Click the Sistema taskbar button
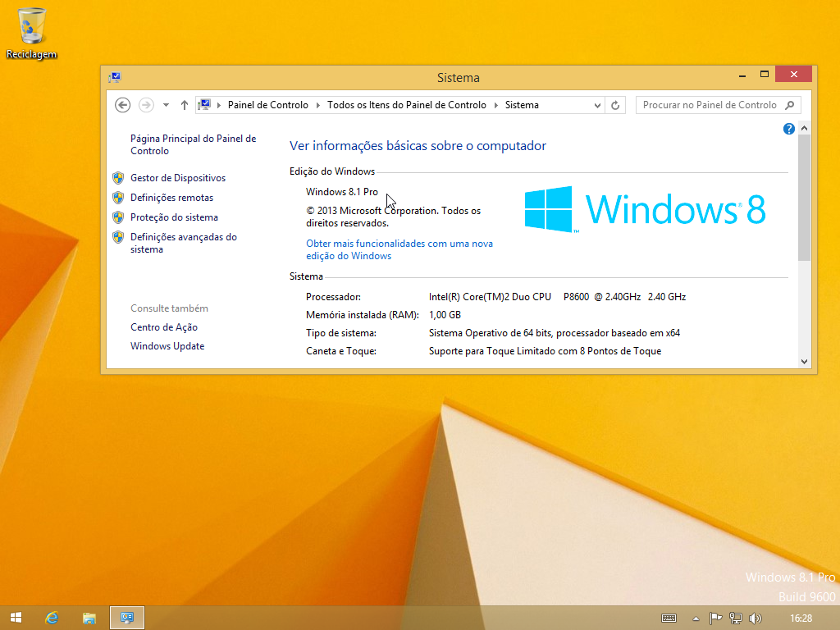This screenshot has height=630, width=840. [x=127, y=618]
